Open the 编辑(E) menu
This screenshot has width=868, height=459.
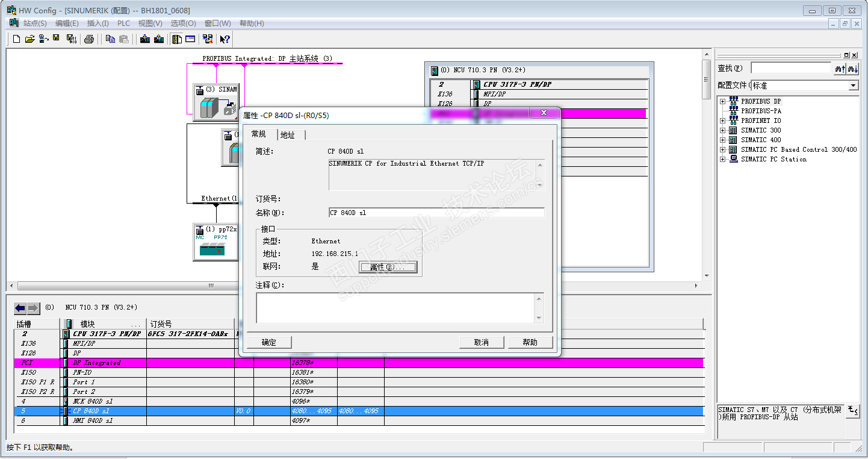click(67, 23)
